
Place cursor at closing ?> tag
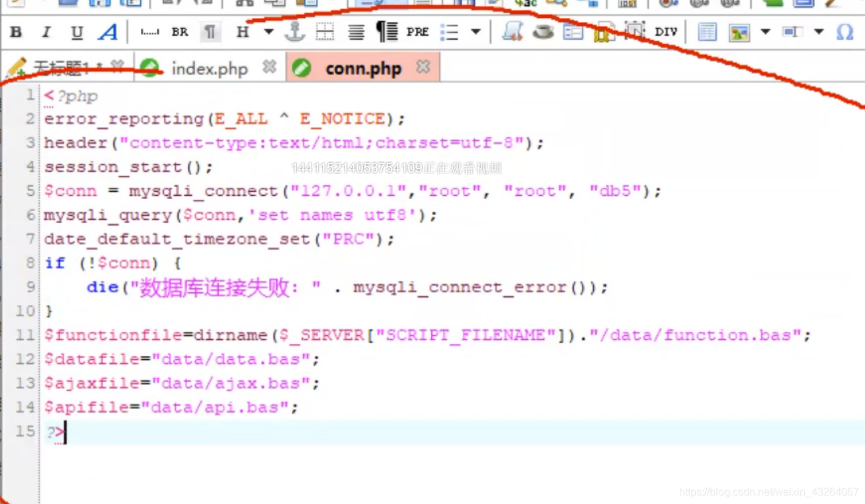(56, 433)
